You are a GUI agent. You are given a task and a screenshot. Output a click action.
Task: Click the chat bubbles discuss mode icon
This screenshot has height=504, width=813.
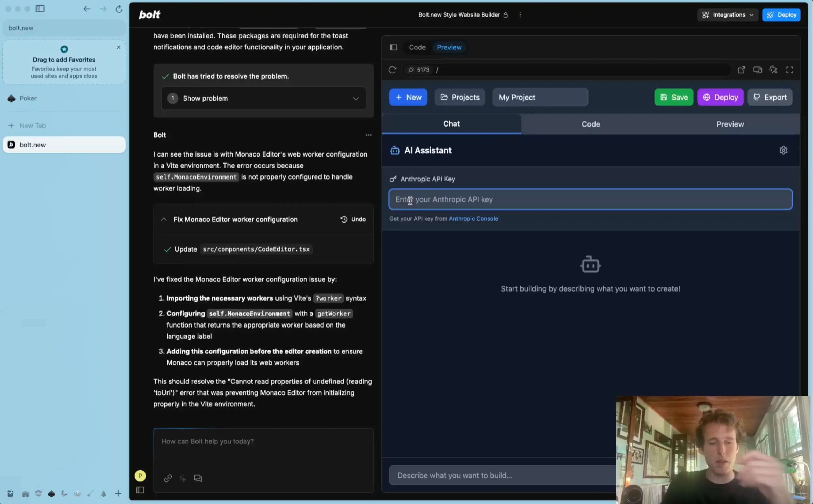coord(198,478)
